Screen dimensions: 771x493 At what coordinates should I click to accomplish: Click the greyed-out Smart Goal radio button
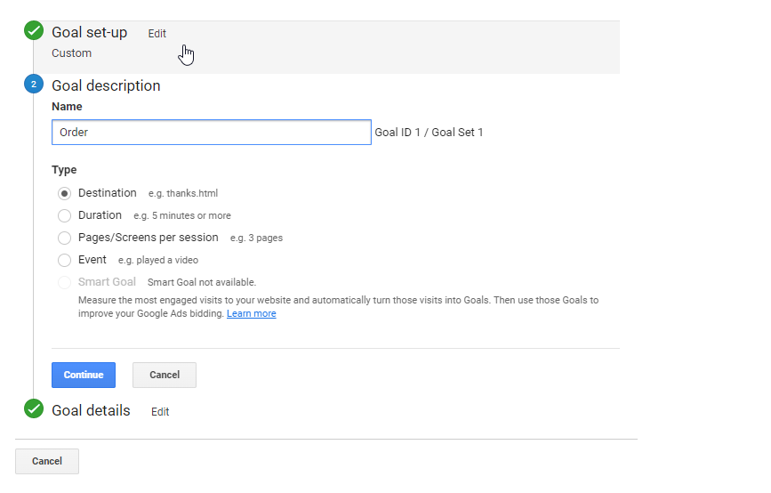(65, 282)
